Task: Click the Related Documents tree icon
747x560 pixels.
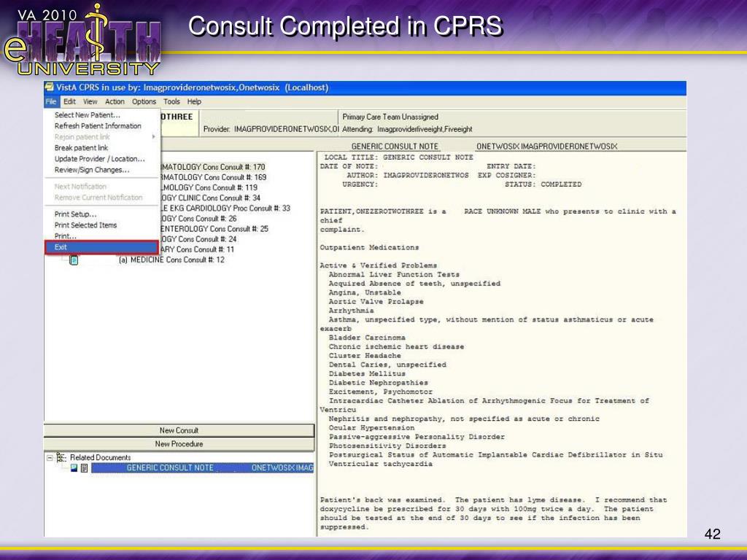Action: (61, 458)
